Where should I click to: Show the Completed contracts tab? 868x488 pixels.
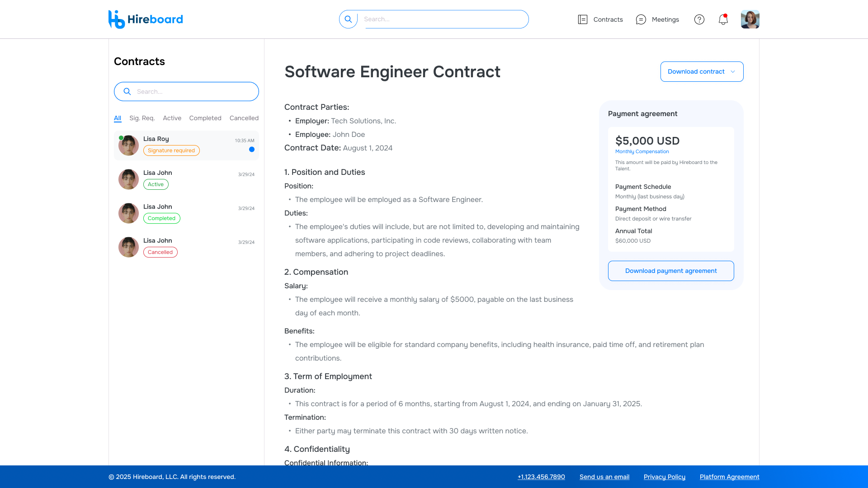tap(205, 118)
